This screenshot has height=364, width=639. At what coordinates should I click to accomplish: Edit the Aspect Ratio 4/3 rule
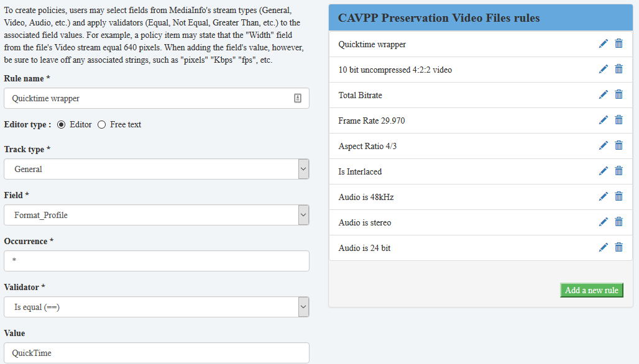(x=603, y=145)
